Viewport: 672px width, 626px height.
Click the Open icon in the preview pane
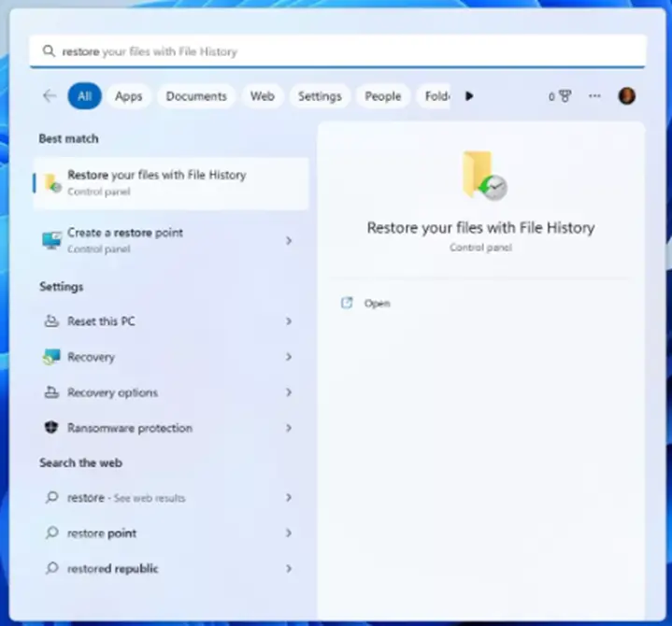coord(347,303)
